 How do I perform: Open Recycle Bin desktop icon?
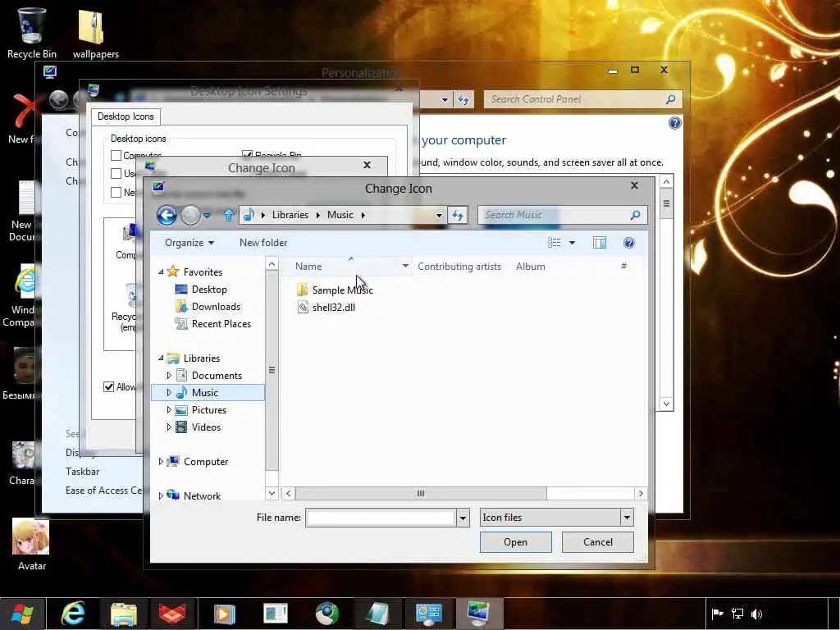click(x=32, y=33)
